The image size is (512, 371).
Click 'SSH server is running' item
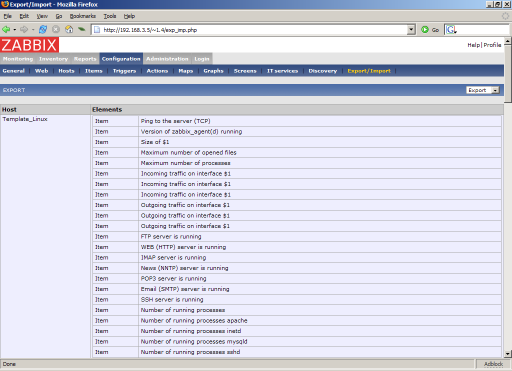[x=172, y=300]
